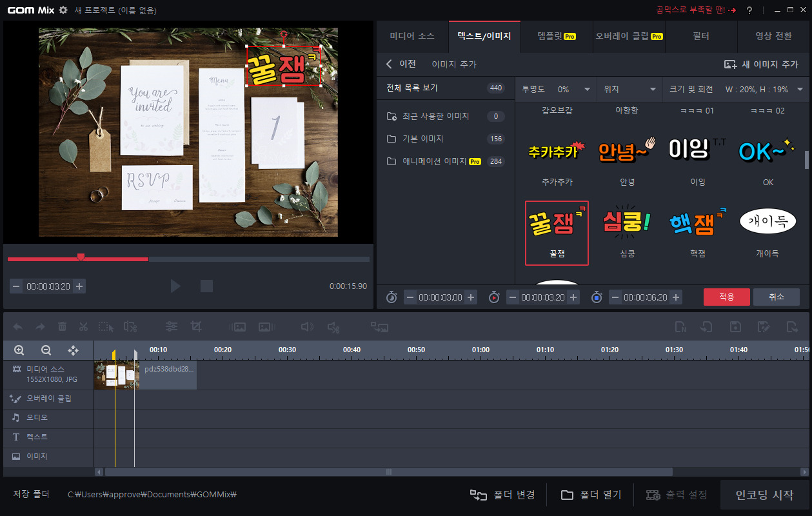Select 전체 목록 보기 category
This screenshot has height=516, width=812.
pyautogui.click(x=446, y=88)
